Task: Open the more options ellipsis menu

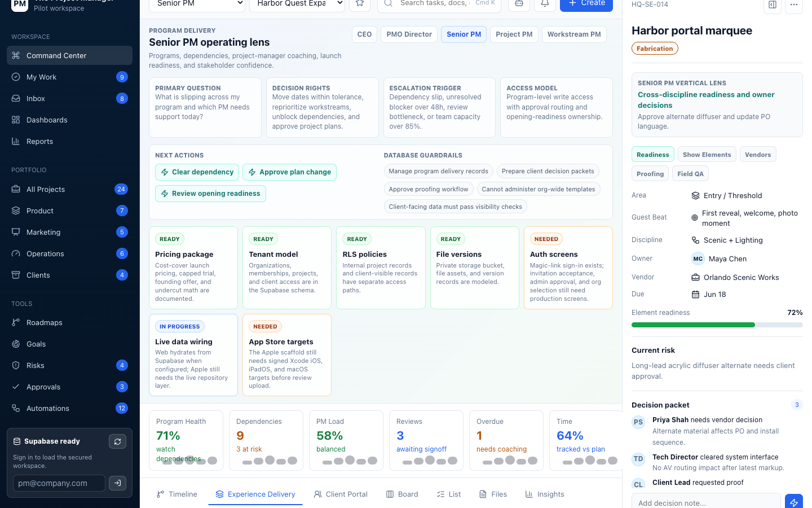Action: [794, 5]
